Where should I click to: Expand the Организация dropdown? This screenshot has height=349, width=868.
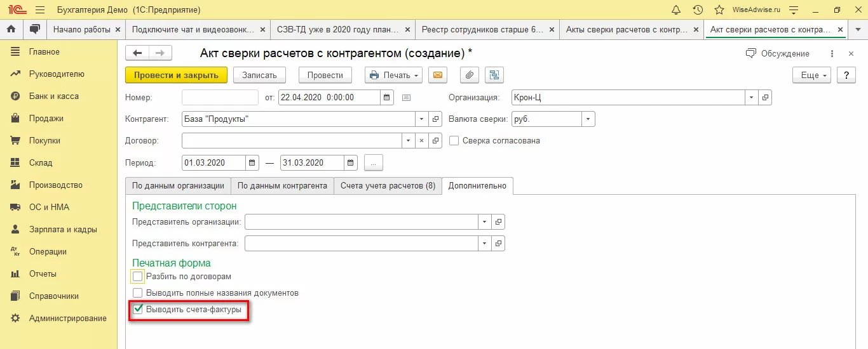(x=752, y=98)
